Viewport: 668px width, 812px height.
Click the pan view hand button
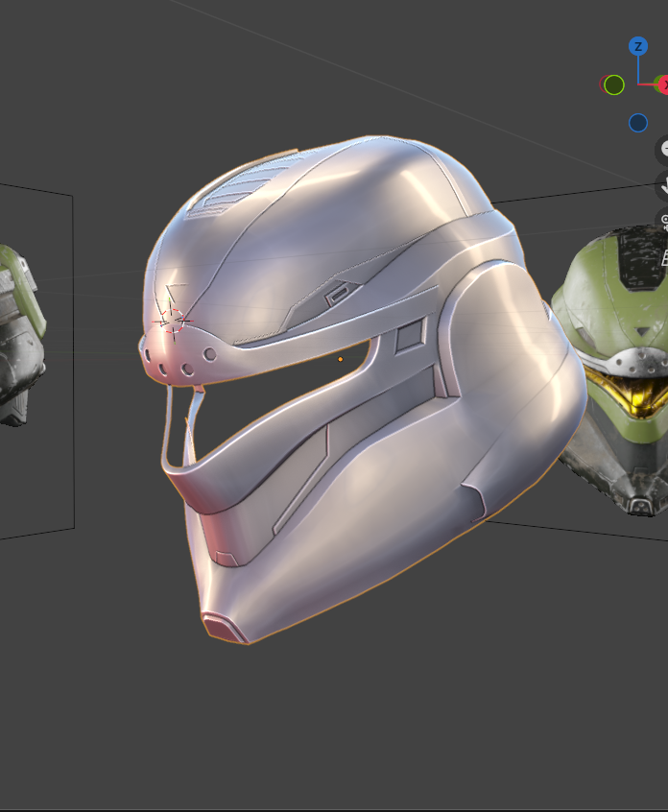(x=663, y=186)
